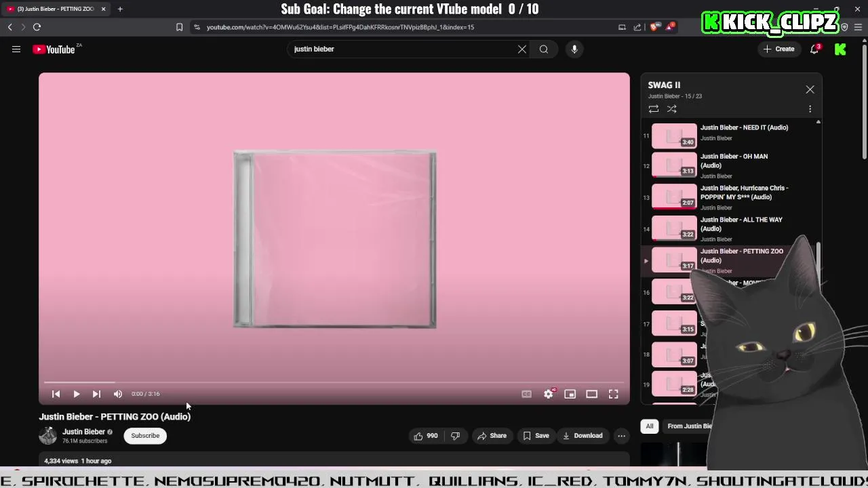The image size is (868, 488).
Task: Bookmark this page in address bar
Action: coord(179,27)
